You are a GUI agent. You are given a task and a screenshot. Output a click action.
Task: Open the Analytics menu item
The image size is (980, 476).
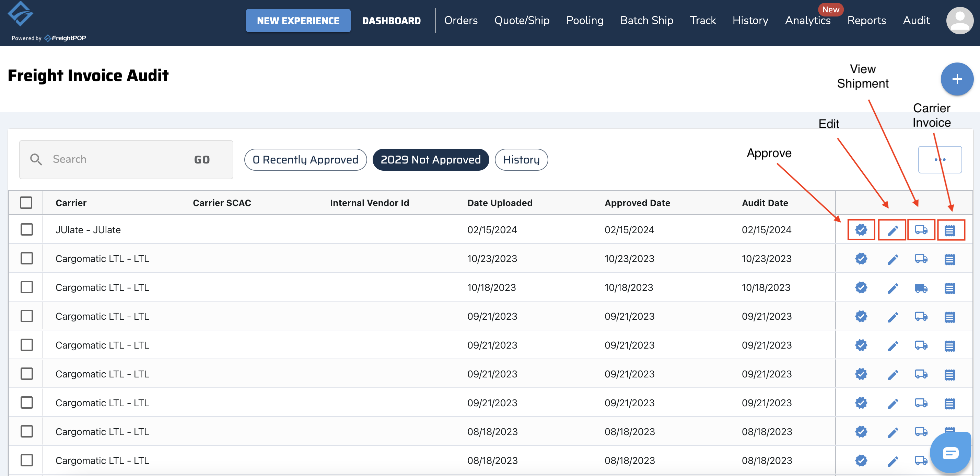pyautogui.click(x=807, y=21)
